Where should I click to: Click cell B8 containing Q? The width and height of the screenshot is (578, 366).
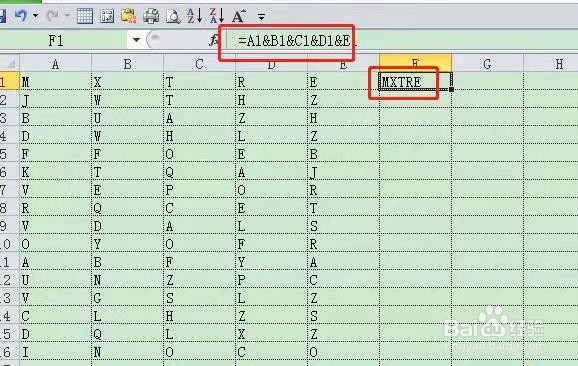point(127,208)
